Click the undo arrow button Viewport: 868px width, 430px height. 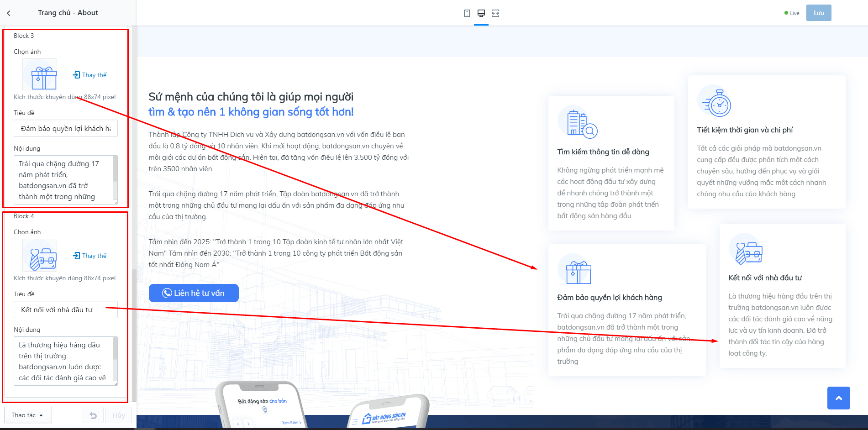(x=93, y=415)
